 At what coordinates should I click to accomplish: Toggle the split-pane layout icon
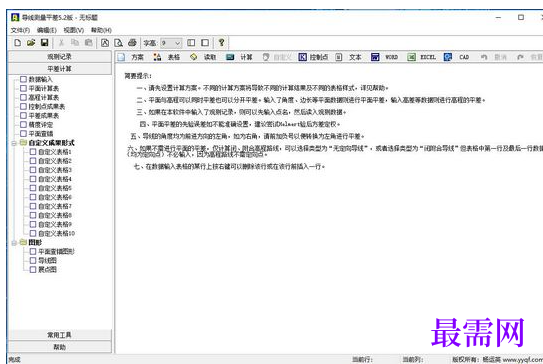pyautogui.click(x=191, y=43)
